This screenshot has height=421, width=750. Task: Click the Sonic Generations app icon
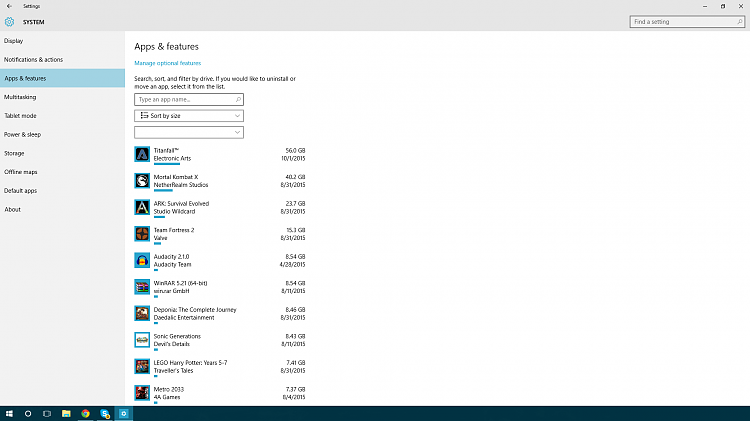pyautogui.click(x=142, y=340)
